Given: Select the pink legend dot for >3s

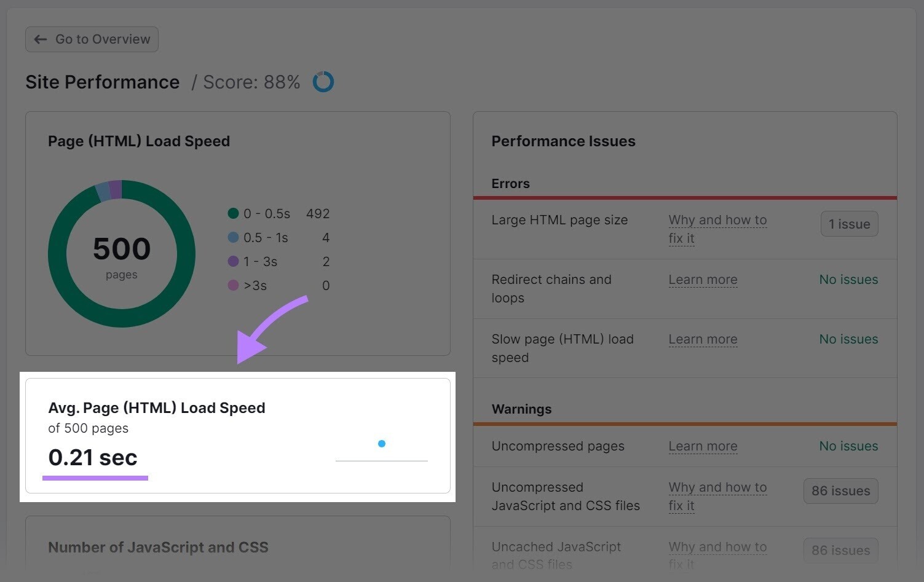Looking at the screenshot, I should click(x=233, y=285).
